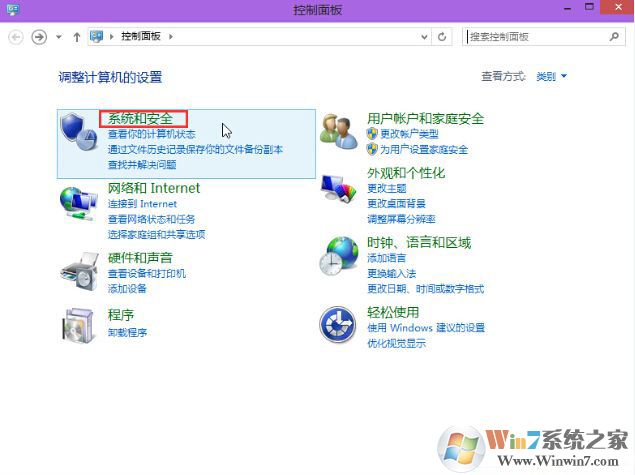This screenshot has height=475, width=635.
Task: Click 更改帐户类型 link
Action: (409, 134)
